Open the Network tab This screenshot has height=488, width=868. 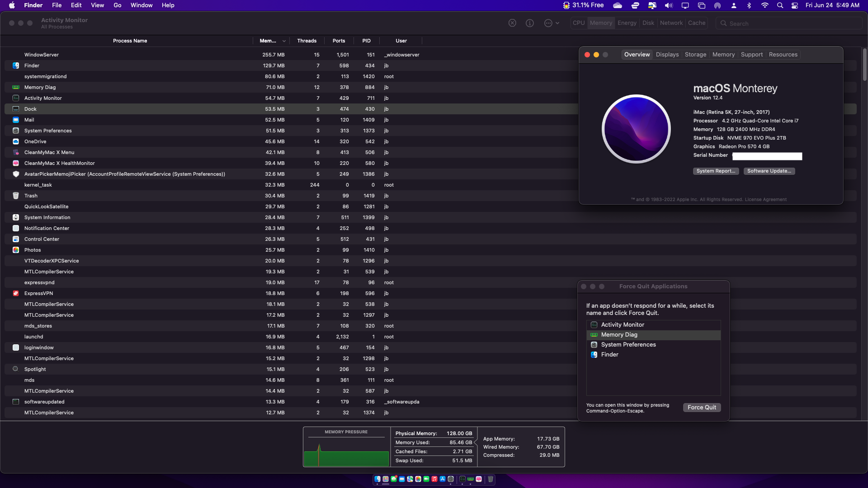click(x=671, y=23)
